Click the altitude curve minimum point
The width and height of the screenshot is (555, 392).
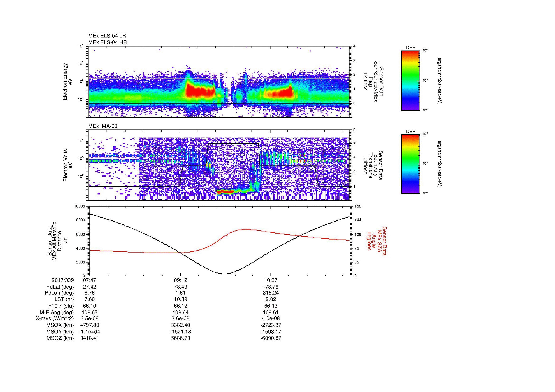coord(225,274)
